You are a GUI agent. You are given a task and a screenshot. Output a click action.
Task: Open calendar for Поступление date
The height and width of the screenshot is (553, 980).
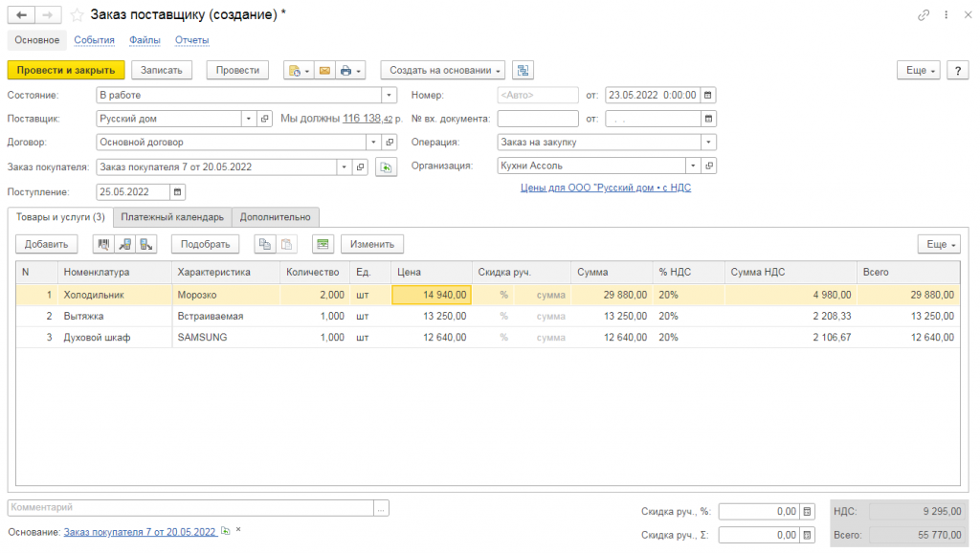[x=177, y=192]
